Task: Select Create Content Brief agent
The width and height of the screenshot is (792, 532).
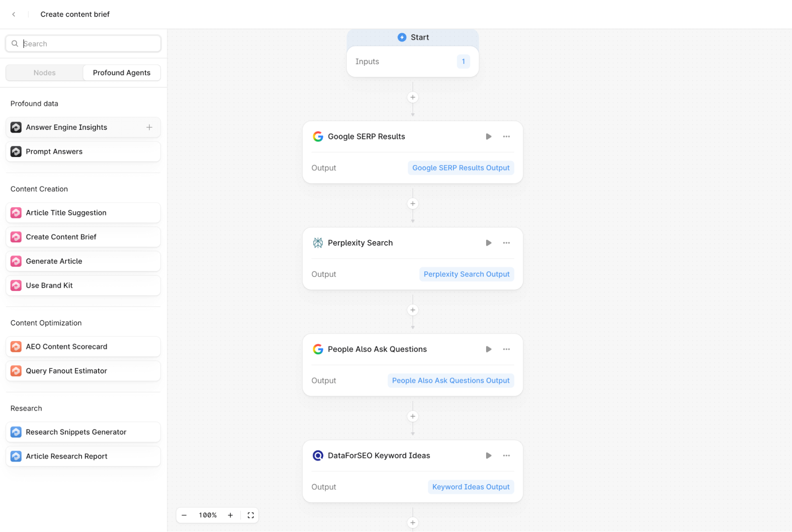Action: 83,237
